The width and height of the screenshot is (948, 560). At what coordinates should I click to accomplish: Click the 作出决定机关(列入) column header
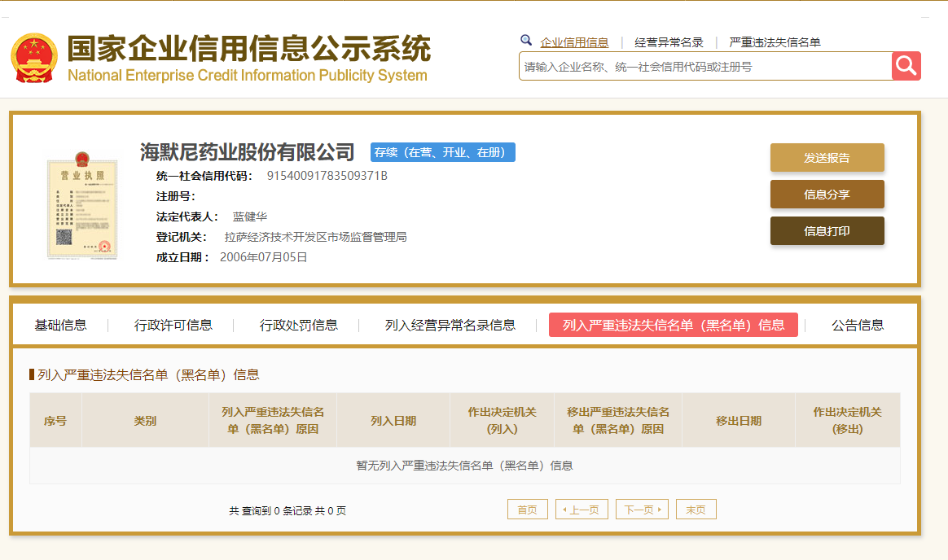click(502, 421)
